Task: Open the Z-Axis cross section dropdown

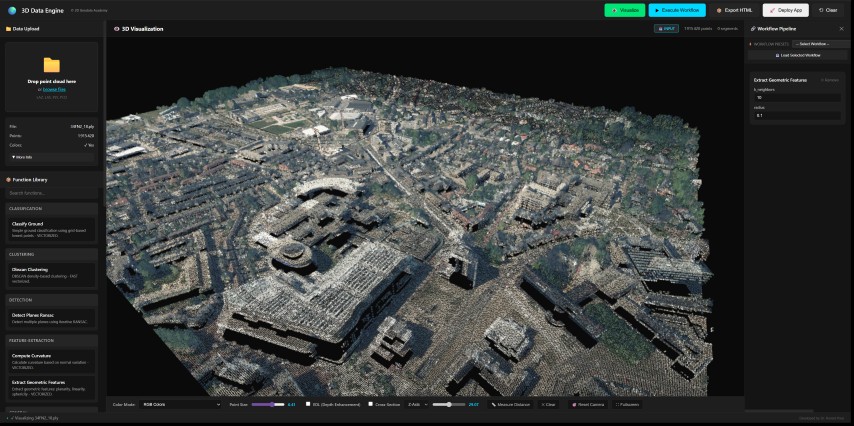Action: (x=418, y=405)
